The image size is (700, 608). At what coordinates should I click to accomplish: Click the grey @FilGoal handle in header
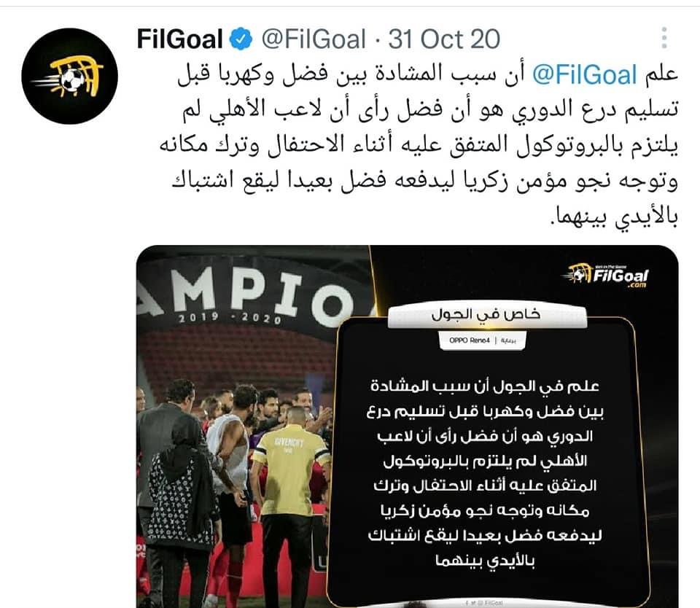click(314, 39)
